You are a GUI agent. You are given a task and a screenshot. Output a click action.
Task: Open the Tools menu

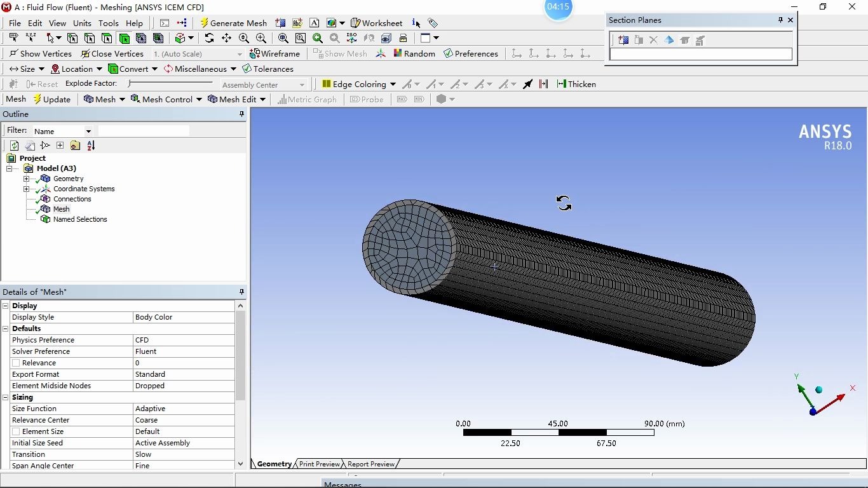108,23
